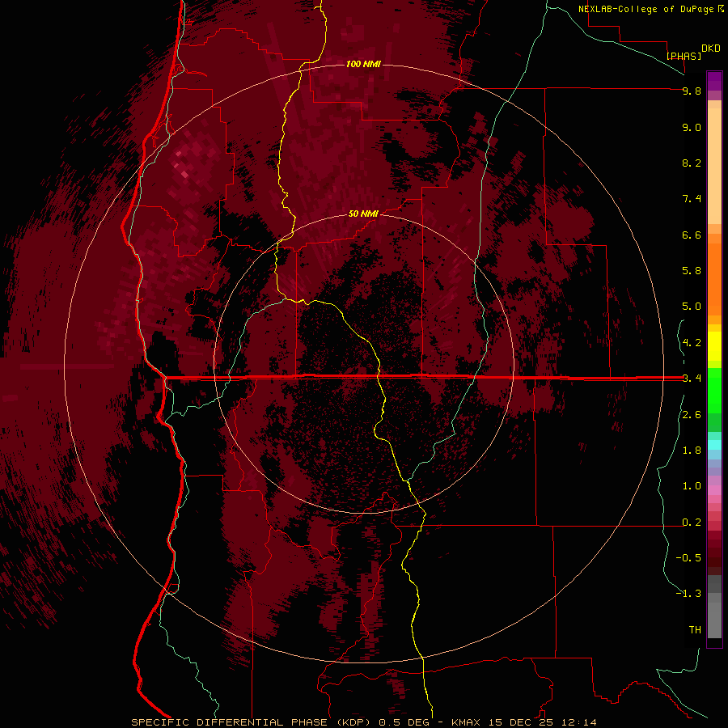Click the SPECIFIC DIFFERENTIAL PHASE (KDP) caption

[x=252, y=722]
